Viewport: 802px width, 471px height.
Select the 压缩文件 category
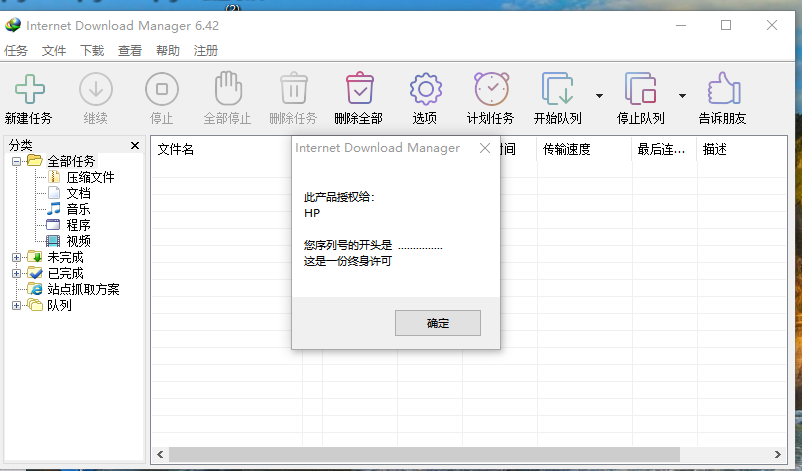(90, 177)
